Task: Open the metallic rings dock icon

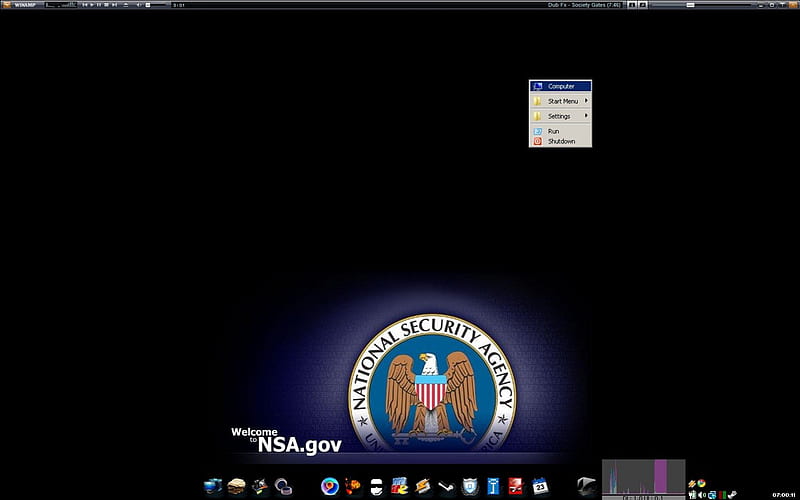Action: pyautogui.click(x=283, y=486)
